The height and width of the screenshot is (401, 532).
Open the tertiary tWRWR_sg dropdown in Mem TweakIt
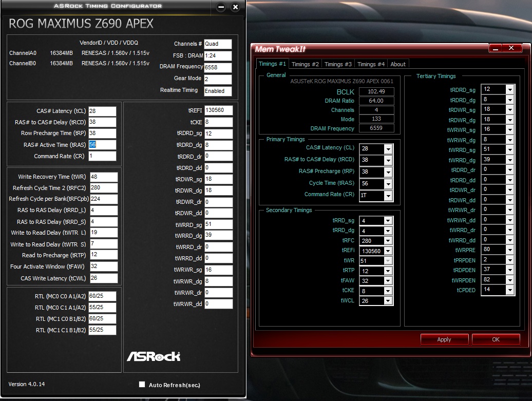[x=509, y=129]
